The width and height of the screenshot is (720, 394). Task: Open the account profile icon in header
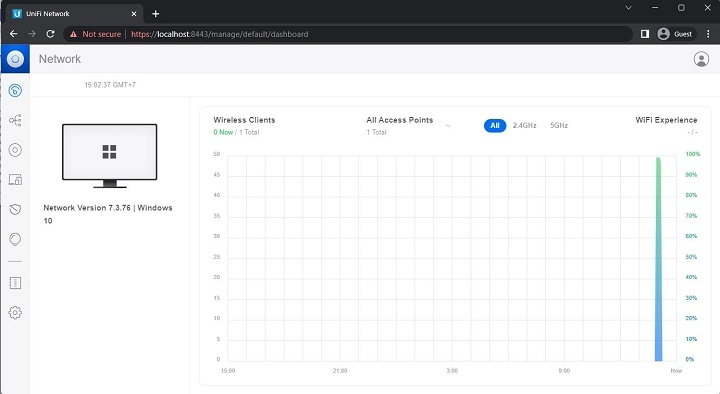click(701, 59)
